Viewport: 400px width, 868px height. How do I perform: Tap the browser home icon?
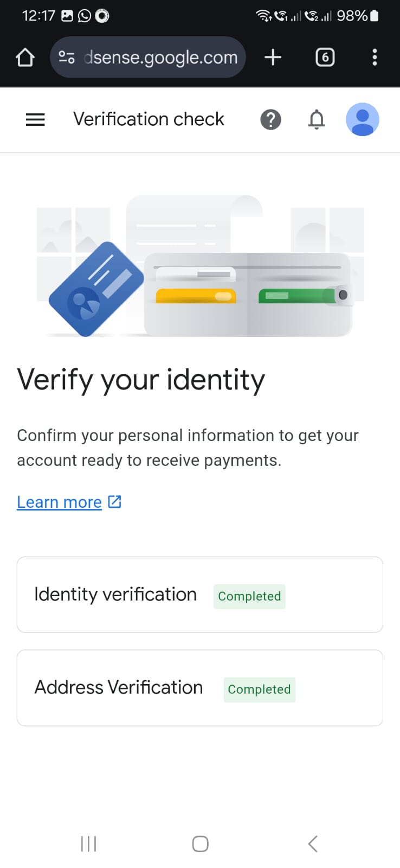point(25,58)
